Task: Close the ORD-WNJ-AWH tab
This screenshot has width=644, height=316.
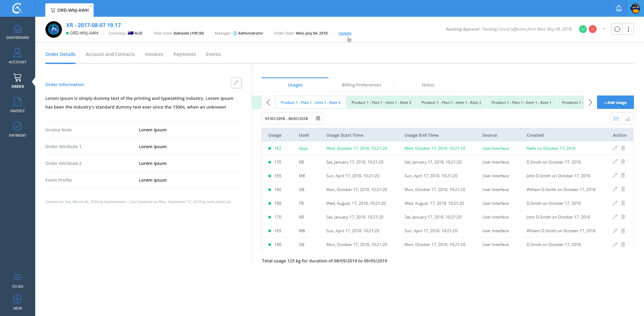Action: pyautogui.click(x=91, y=6)
